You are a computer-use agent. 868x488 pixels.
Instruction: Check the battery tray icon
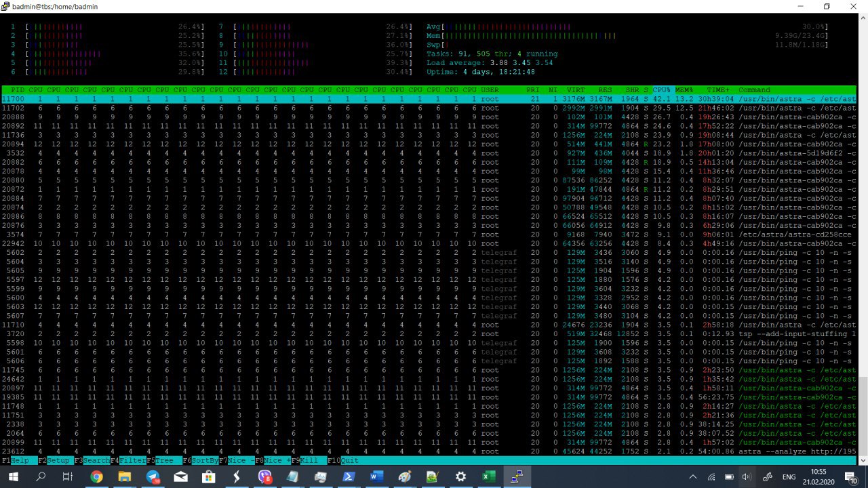click(729, 476)
